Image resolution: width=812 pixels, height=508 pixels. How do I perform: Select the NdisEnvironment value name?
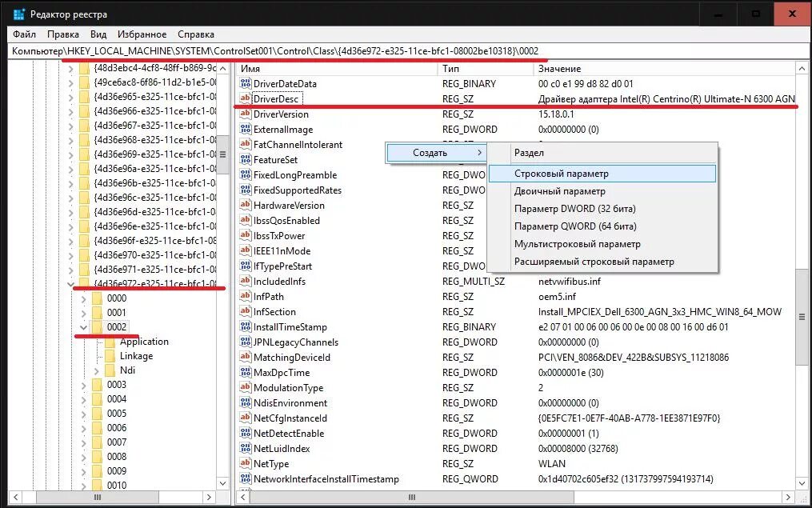click(x=290, y=403)
